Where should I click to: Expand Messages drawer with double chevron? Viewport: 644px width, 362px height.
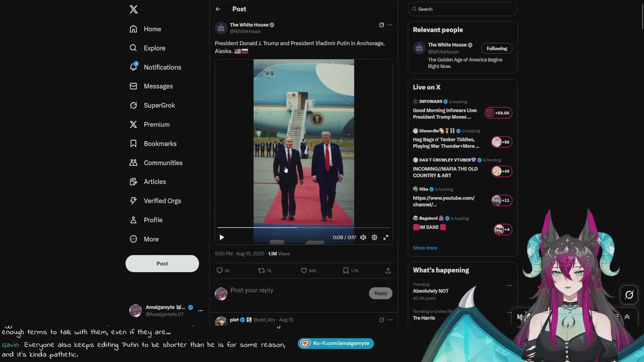pyautogui.click(x=627, y=317)
